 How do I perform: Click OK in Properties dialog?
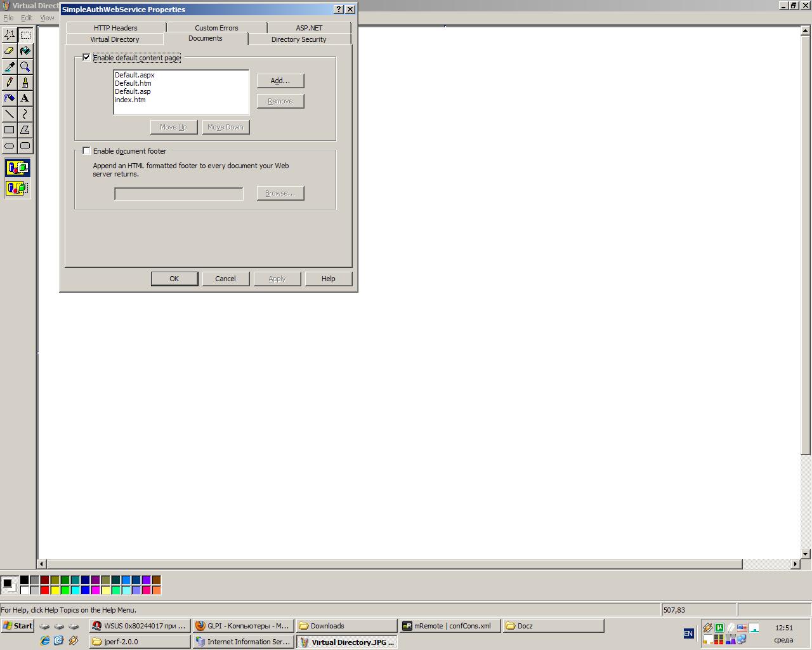(x=174, y=279)
